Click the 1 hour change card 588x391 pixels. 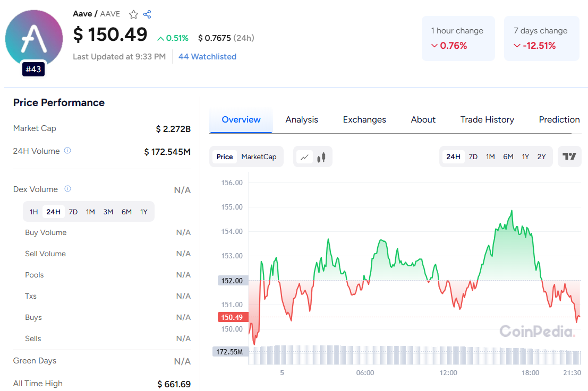458,38
